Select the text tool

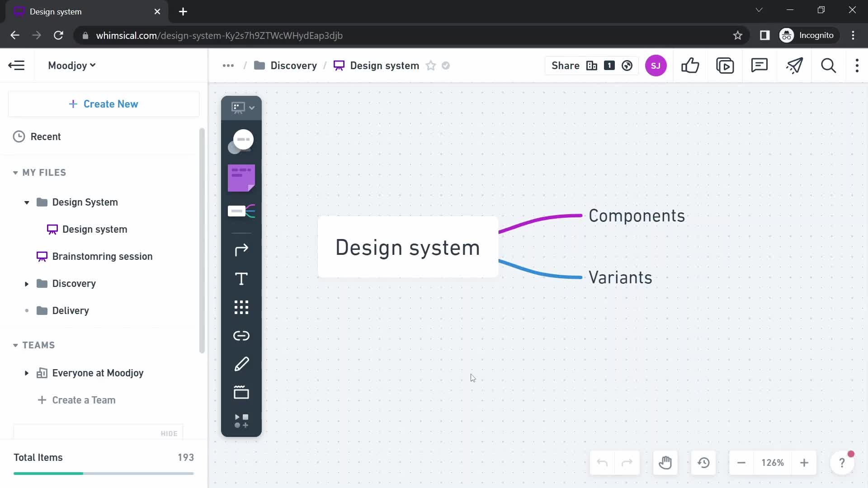[241, 278]
